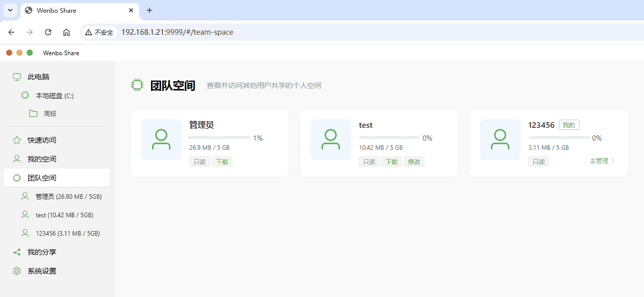Image resolution: width=644 pixels, height=297 pixels.
Task: Open the browser tab search dropdown arrow
Action: coord(10,10)
